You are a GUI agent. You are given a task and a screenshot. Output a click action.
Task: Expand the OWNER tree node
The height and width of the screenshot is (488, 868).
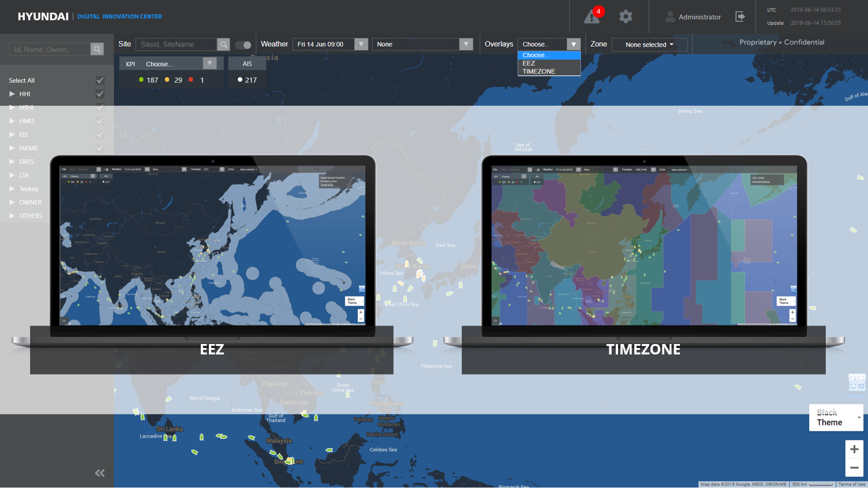point(12,202)
